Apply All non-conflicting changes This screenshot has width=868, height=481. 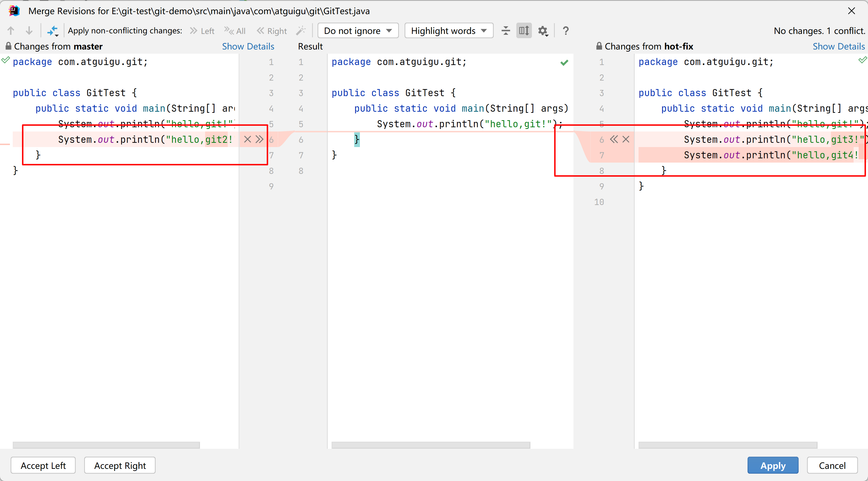[x=235, y=31]
